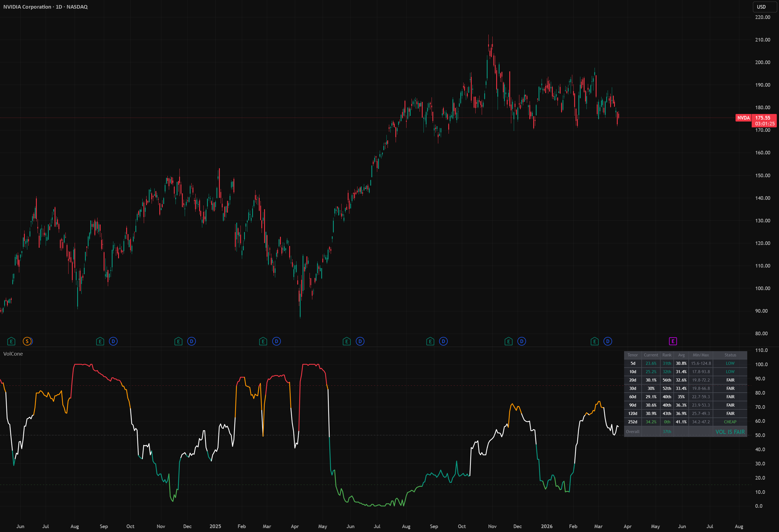
Task: Click the 41.1% average cell
Action: tap(681, 422)
